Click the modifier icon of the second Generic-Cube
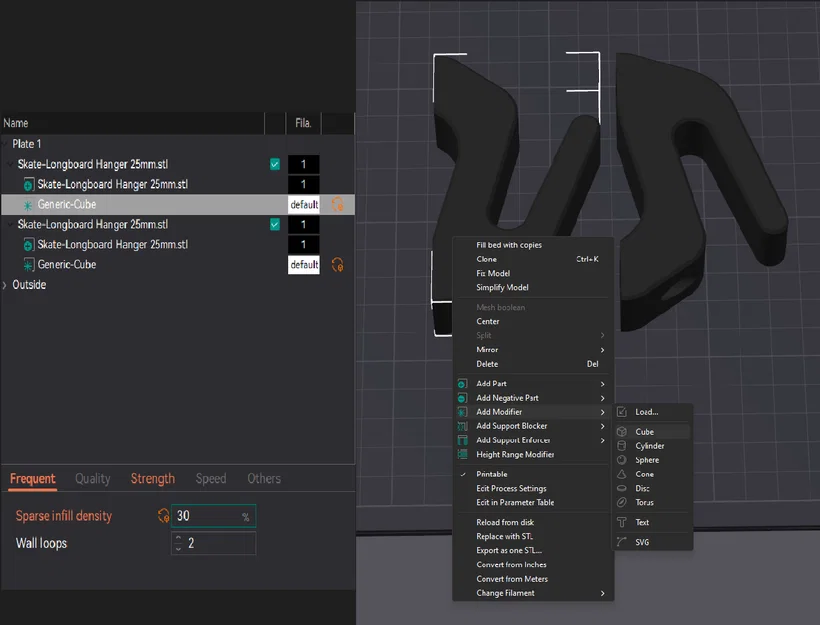Image resolution: width=820 pixels, height=625 pixels. (x=29, y=265)
